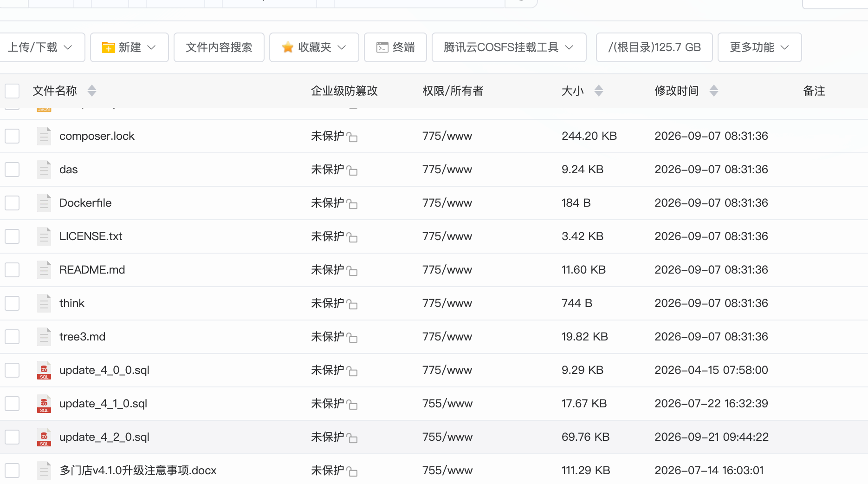
Task: Click the SQL file icon of update_4_1_0.sql
Action: [44, 404]
